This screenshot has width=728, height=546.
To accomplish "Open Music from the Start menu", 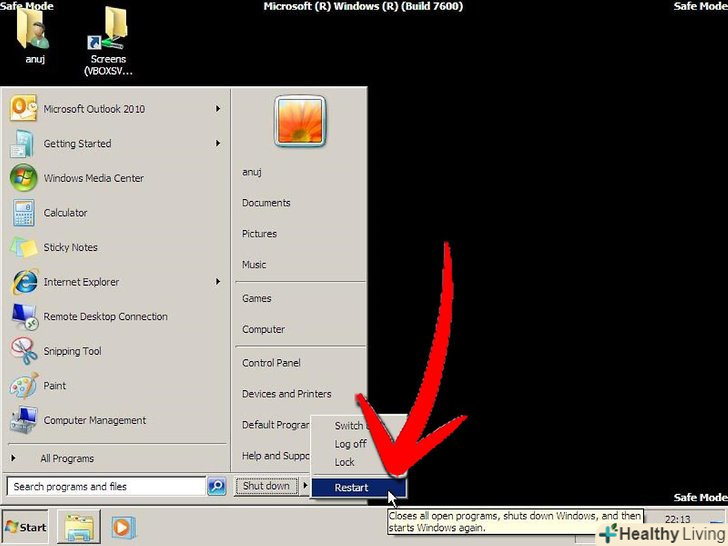I will click(x=254, y=265).
